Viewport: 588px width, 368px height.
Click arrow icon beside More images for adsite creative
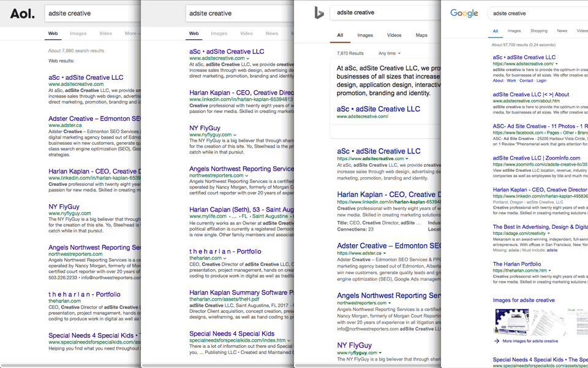click(497, 341)
